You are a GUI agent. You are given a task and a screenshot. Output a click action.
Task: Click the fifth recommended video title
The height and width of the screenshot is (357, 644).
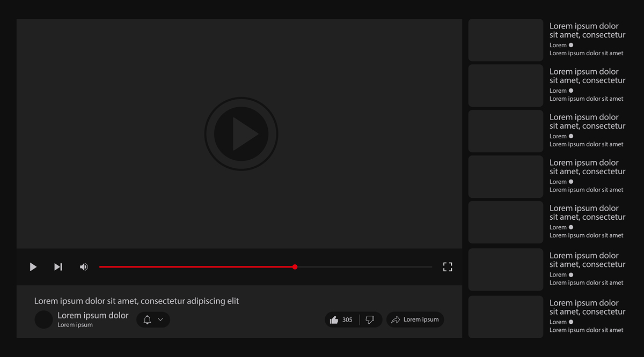pyautogui.click(x=587, y=213)
